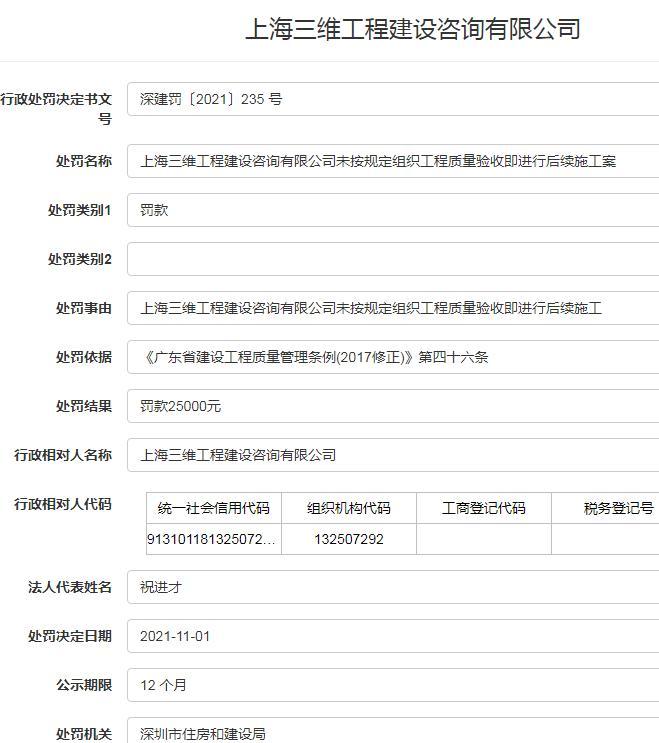This screenshot has height=743, width=659.
Task: Click the 统一社会信用代码 column header
Action: [x=214, y=508]
